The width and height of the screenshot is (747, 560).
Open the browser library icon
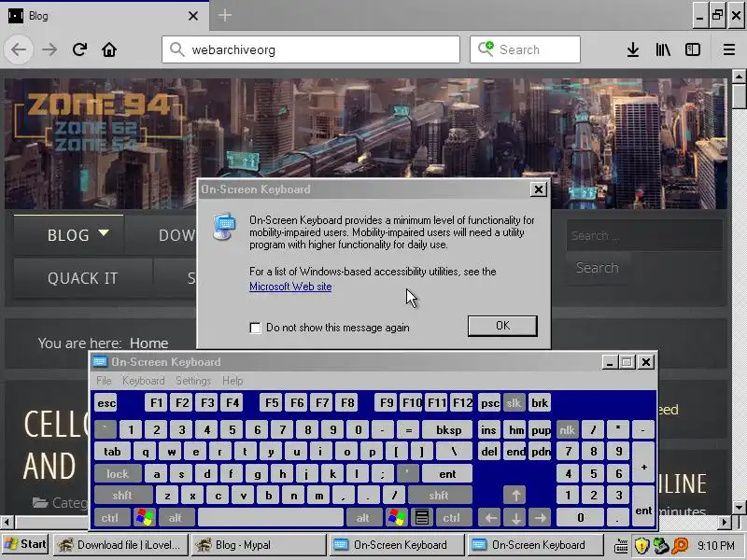663,49
